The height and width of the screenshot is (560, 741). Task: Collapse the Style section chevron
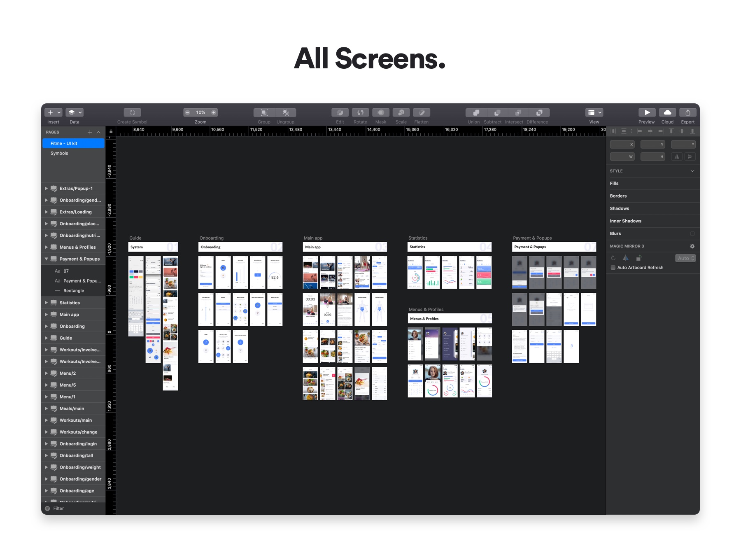point(693,170)
